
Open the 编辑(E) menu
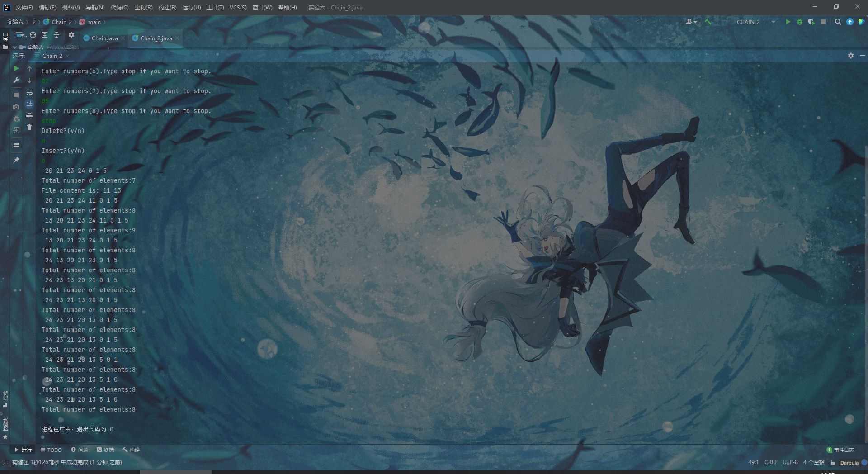tap(47, 7)
